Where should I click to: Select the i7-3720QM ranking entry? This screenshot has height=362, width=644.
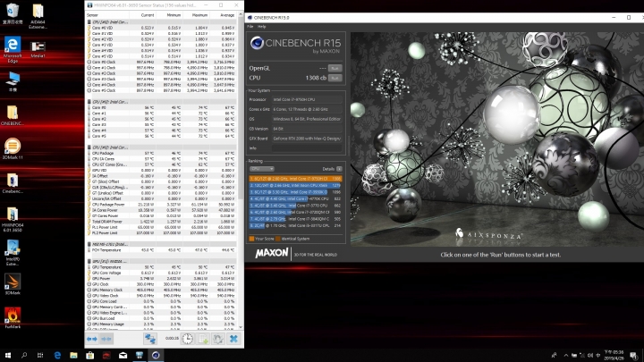click(x=295, y=212)
